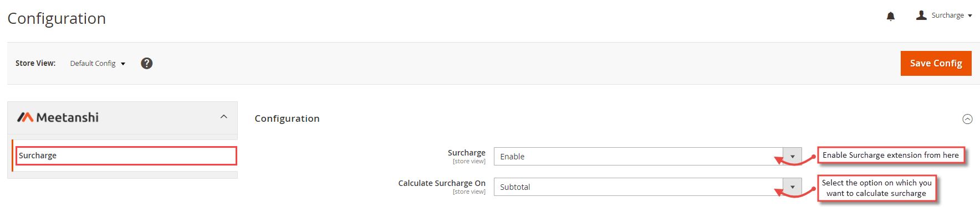Click the Configuration section heading
The image size is (980, 207).
[287, 118]
